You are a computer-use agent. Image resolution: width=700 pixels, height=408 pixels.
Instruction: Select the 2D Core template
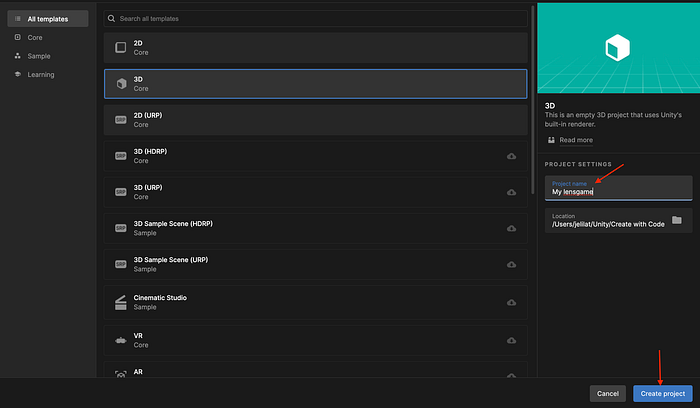[x=315, y=48]
